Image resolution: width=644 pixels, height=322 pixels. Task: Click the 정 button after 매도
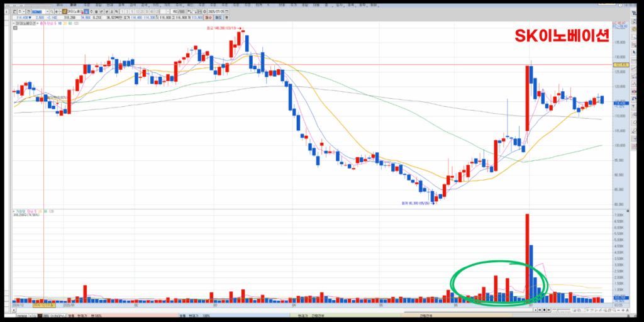click(x=226, y=18)
